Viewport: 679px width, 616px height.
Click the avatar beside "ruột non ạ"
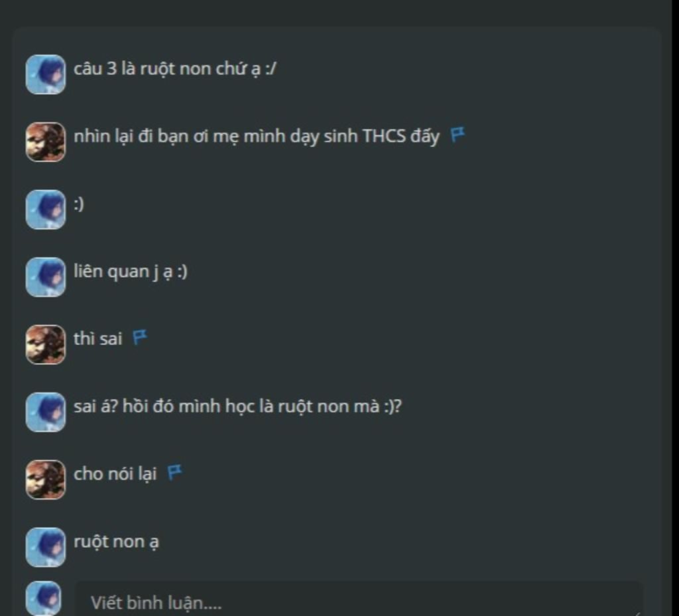point(46,547)
